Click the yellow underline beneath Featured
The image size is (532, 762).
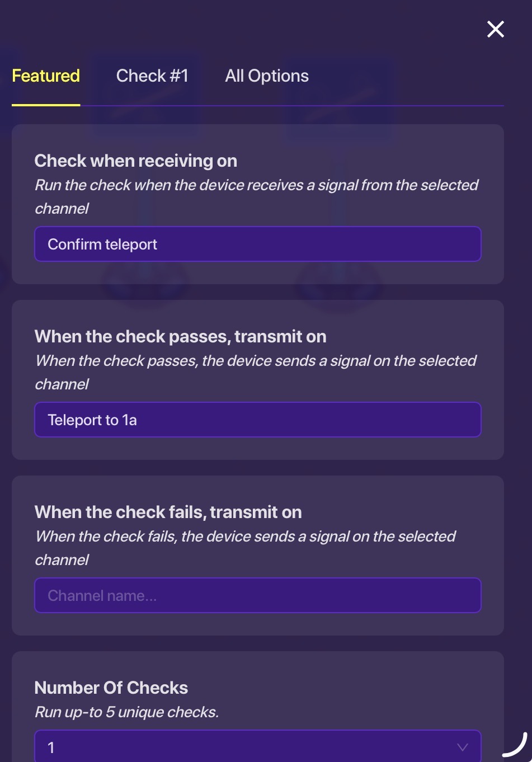46,105
